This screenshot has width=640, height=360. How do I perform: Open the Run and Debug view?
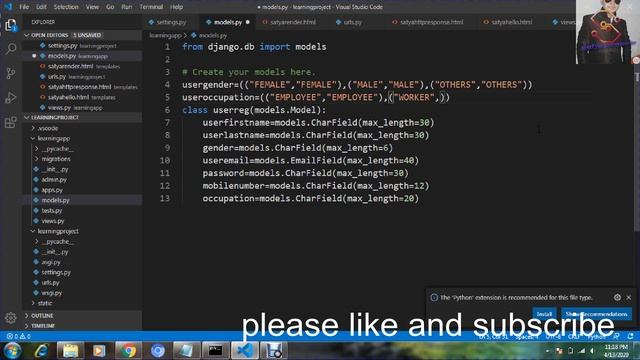[x=11, y=98]
